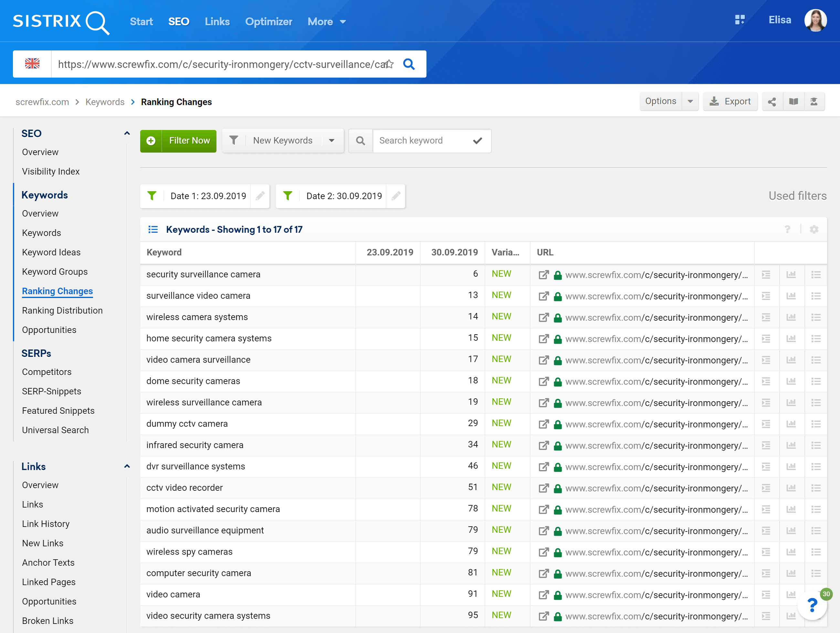This screenshot has height=633, width=840.
Task: Open Anchor Texts sidebar link
Action: tap(48, 563)
